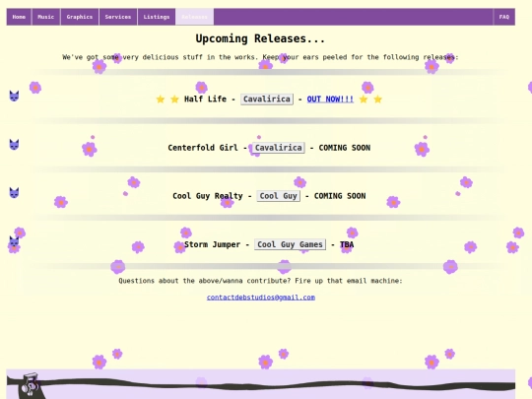Go to the Music page
The height and width of the screenshot is (399, 532).
click(45, 17)
